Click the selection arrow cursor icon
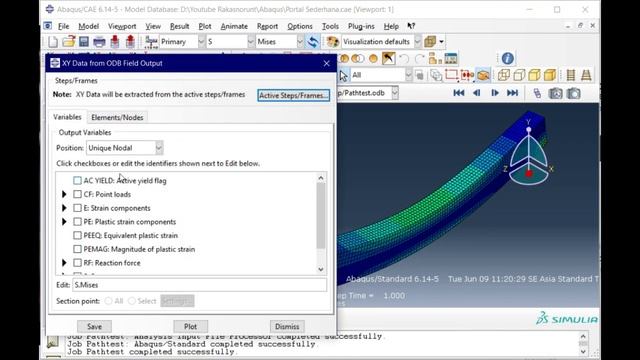This screenshot has width=640, height=360. pos(344,76)
